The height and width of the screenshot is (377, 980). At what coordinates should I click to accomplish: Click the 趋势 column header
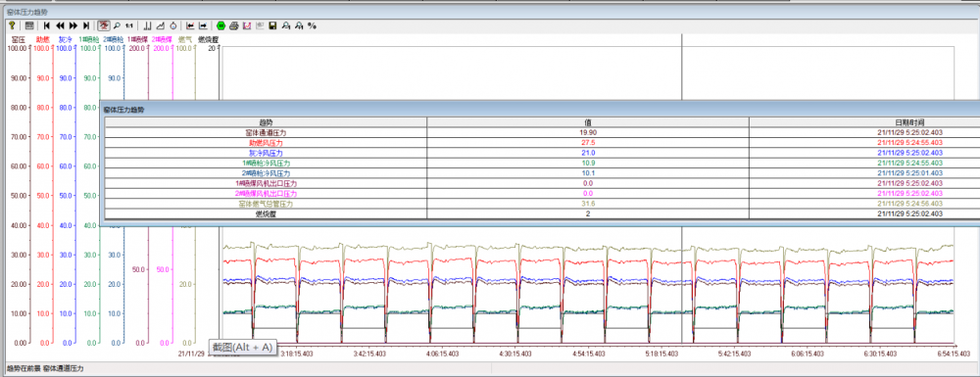click(x=266, y=121)
